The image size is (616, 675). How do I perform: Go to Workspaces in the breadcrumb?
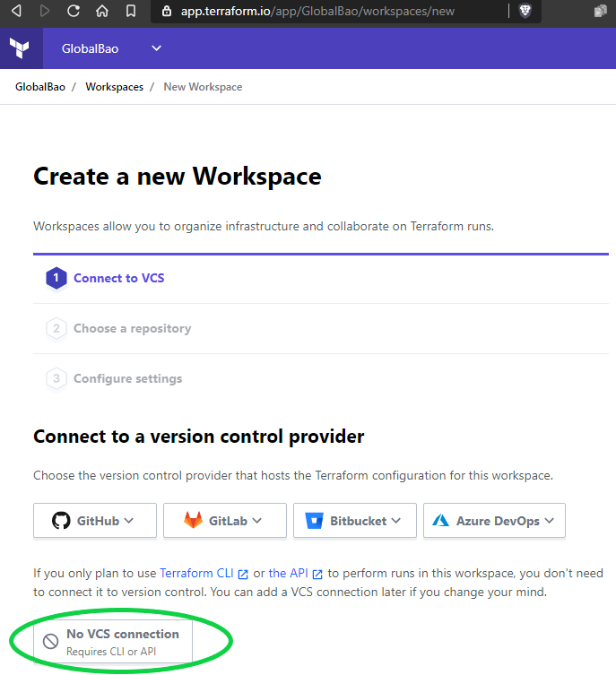115,87
